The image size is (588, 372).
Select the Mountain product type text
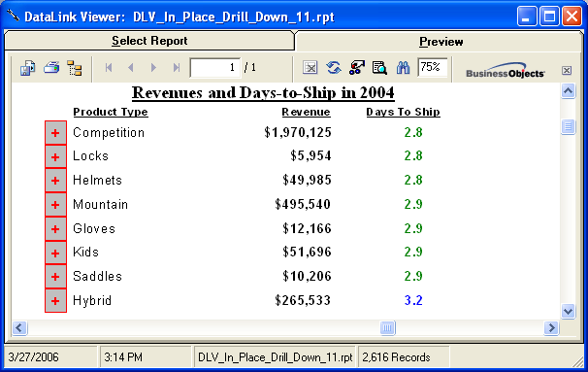pyautogui.click(x=101, y=204)
